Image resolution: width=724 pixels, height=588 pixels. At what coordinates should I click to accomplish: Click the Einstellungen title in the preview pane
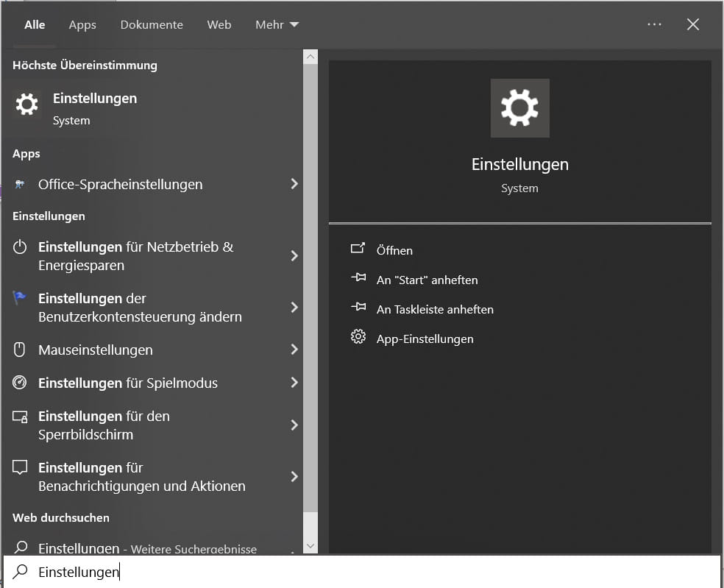tap(520, 164)
